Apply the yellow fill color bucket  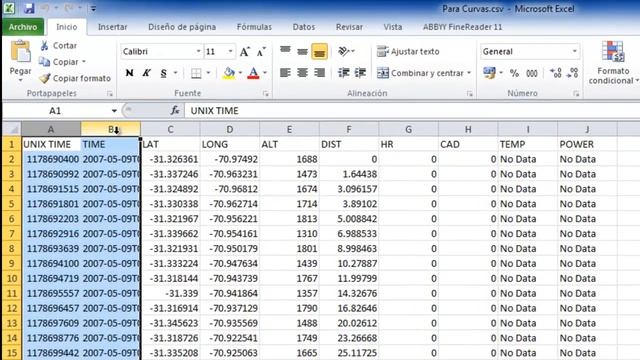click(x=229, y=73)
